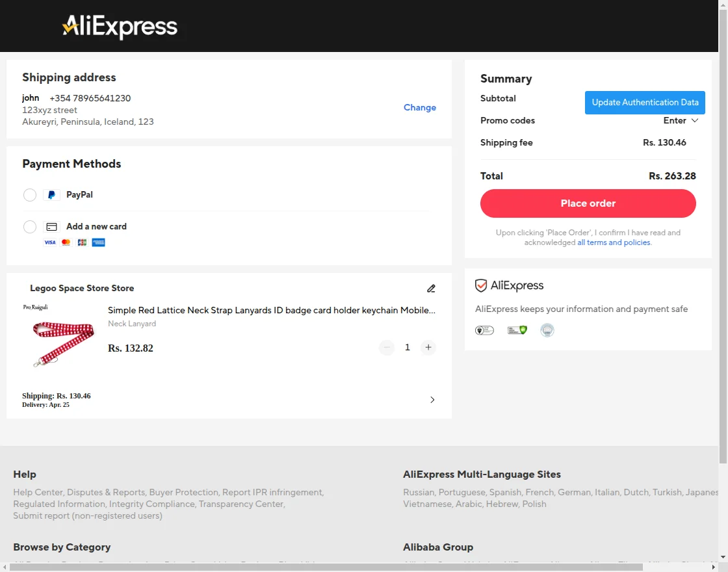
Task: Switch to the Italian language site
Action: pyautogui.click(x=607, y=492)
